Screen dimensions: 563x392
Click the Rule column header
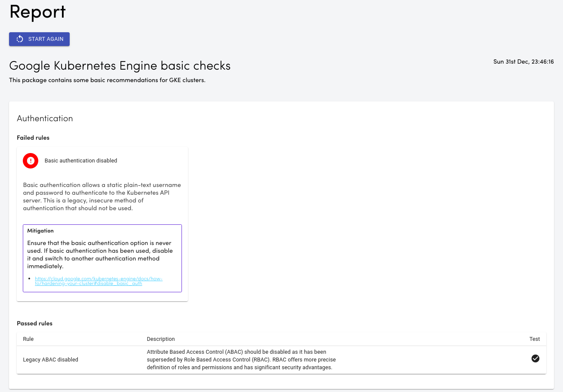pyautogui.click(x=28, y=339)
